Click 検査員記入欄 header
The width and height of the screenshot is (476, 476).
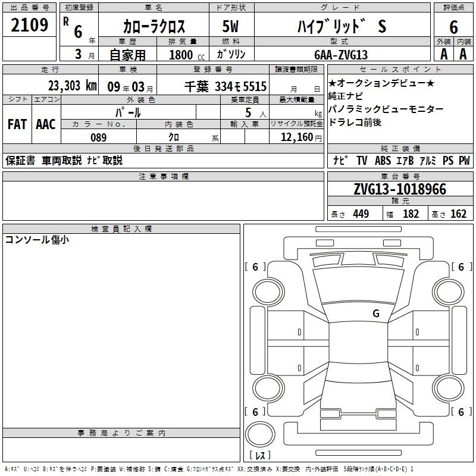point(121,229)
